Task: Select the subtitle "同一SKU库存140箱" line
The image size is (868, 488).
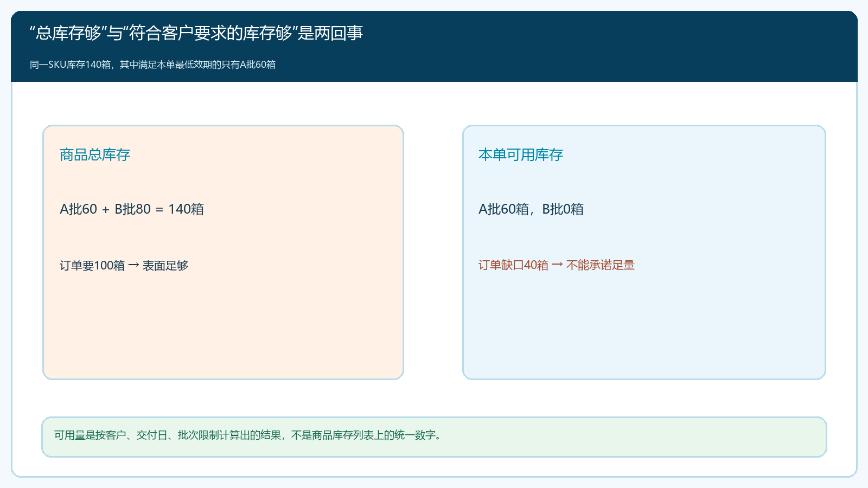Action: click(x=152, y=65)
